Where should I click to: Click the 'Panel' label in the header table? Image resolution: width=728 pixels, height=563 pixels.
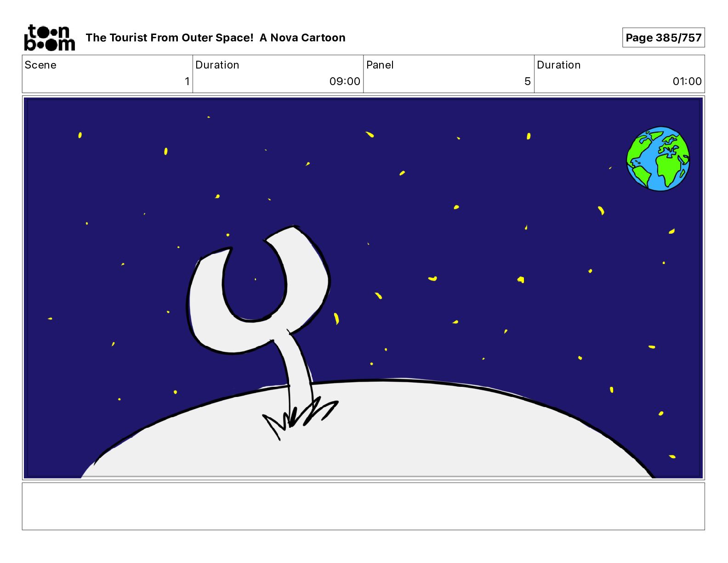[x=380, y=65]
